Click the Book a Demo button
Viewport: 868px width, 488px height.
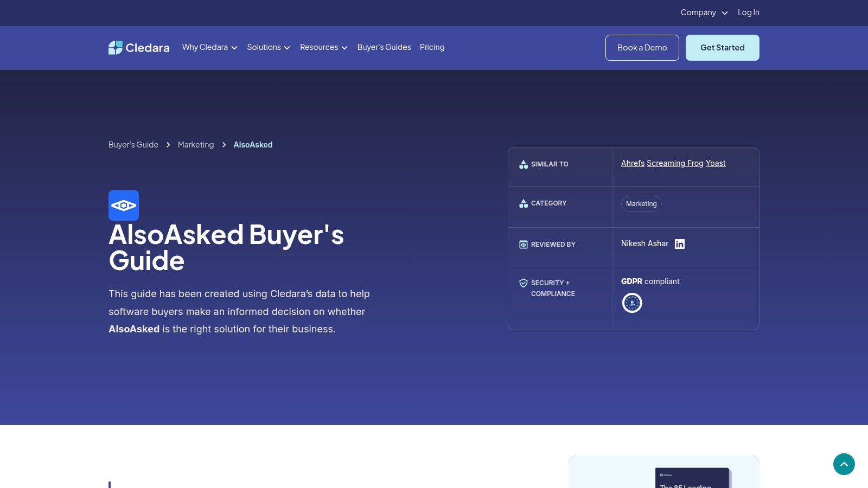coord(642,48)
